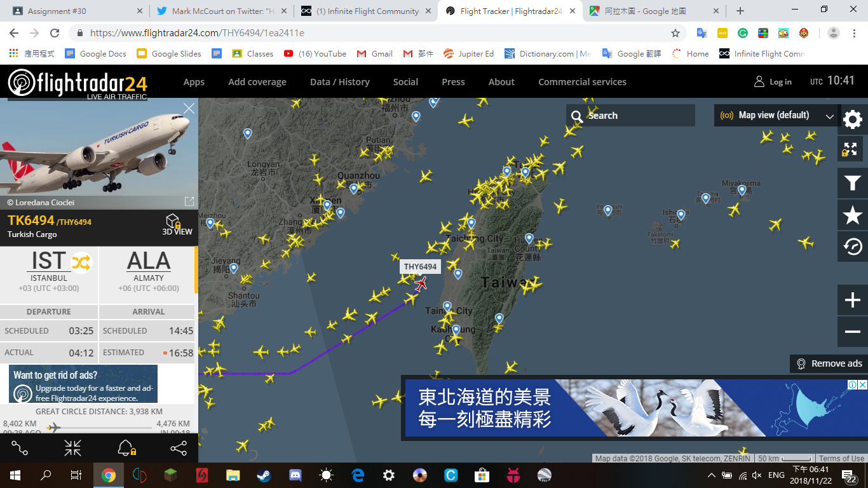Screen dimensions: 868x488
Task: Open Commercial services menu
Action: pos(582,82)
